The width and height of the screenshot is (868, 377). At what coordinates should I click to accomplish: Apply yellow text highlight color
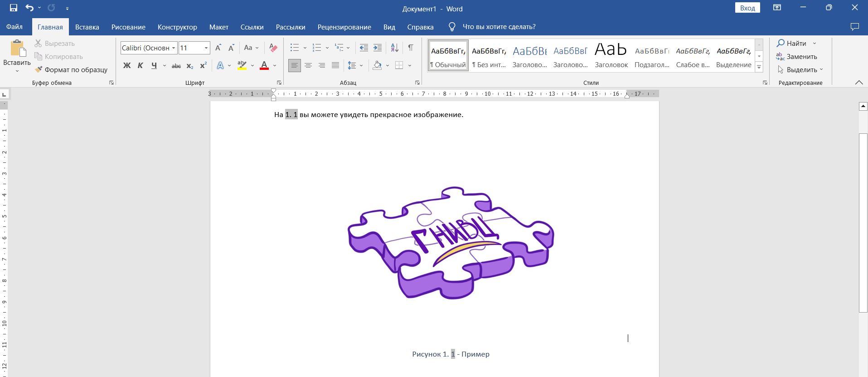pyautogui.click(x=242, y=66)
